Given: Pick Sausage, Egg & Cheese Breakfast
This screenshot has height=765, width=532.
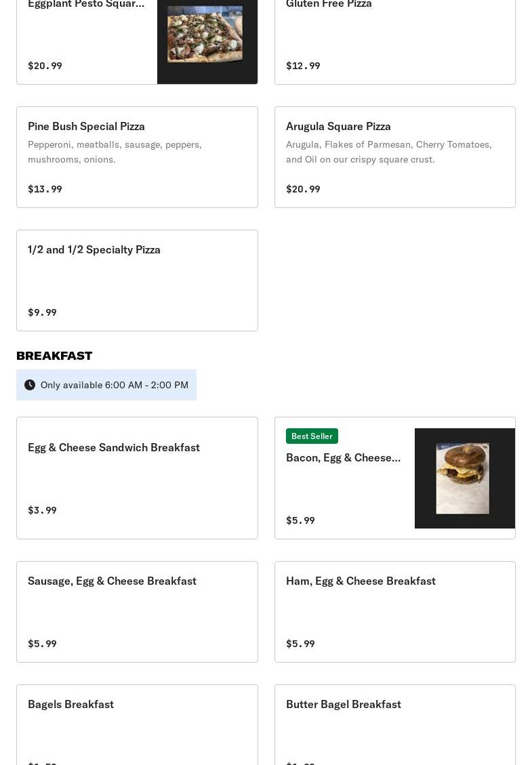Looking at the screenshot, I should point(137,612).
